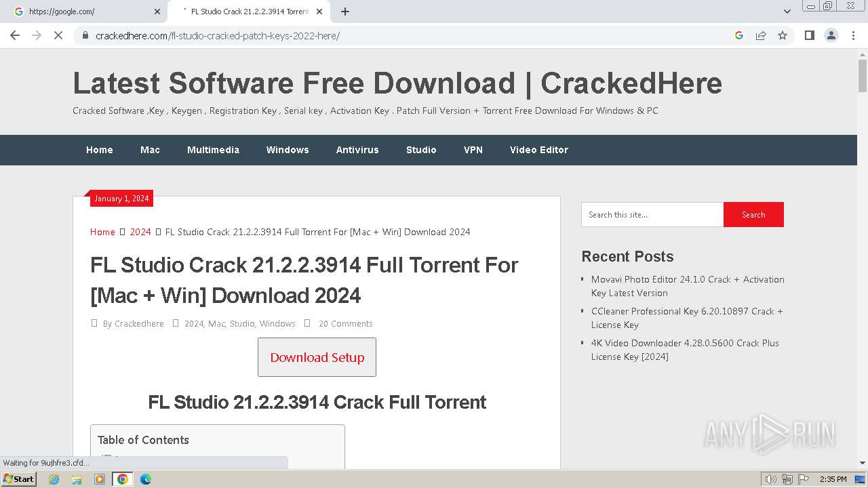Click the January 1, 2024 date badge

pos(121,199)
